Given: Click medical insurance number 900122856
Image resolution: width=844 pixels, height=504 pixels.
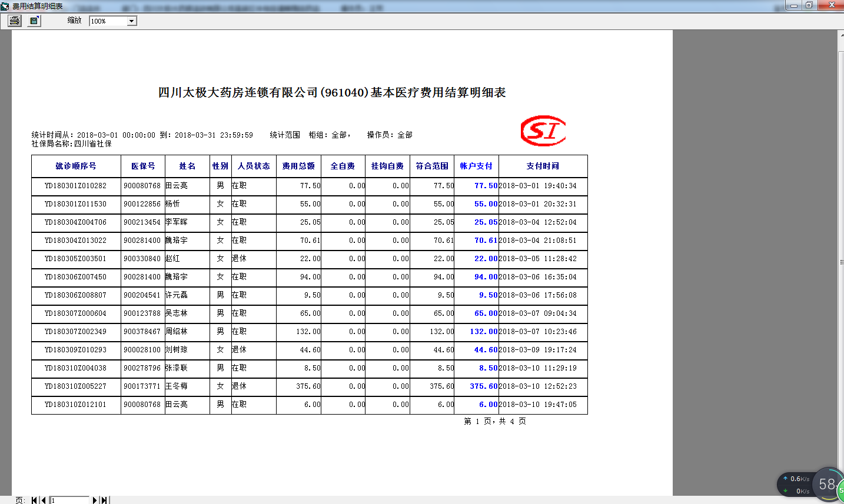Looking at the screenshot, I should click(142, 204).
